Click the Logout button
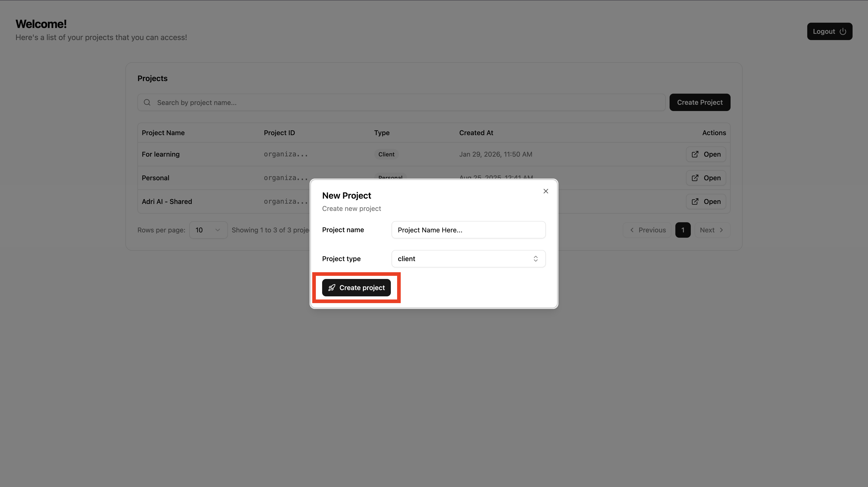Image resolution: width=868 pixels, height=487 pixels. click(x=829, y=31)
